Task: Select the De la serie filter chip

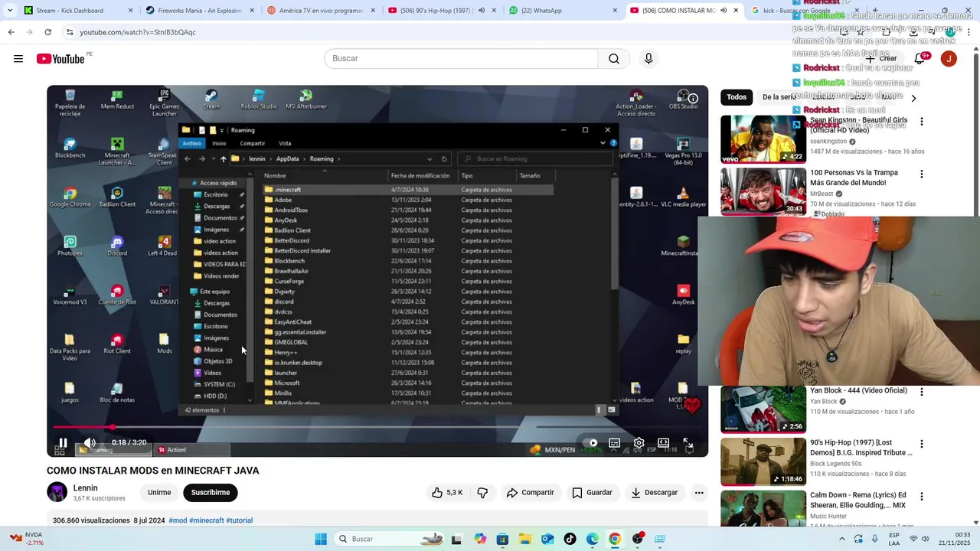Action: point(779,97)
